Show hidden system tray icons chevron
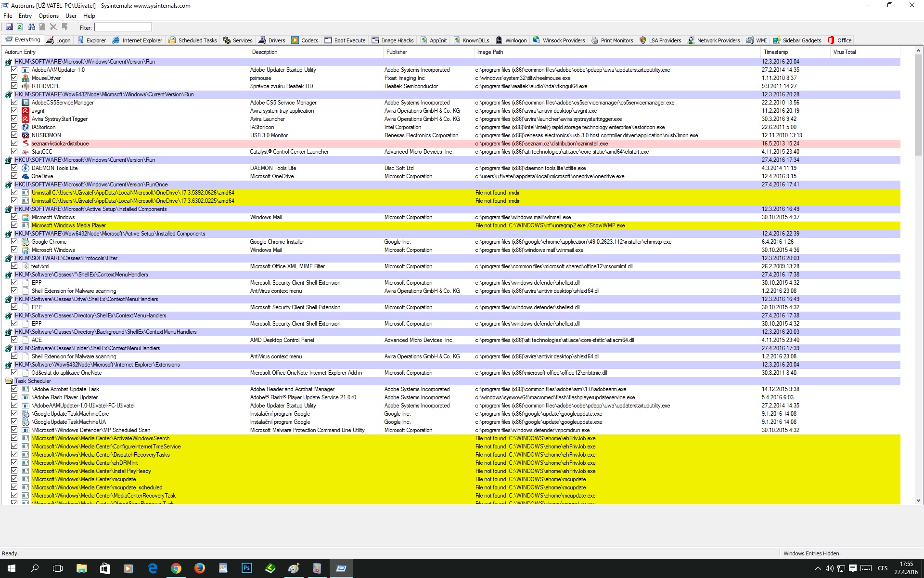This screenshot has height=578, width=924. (818, 568)
